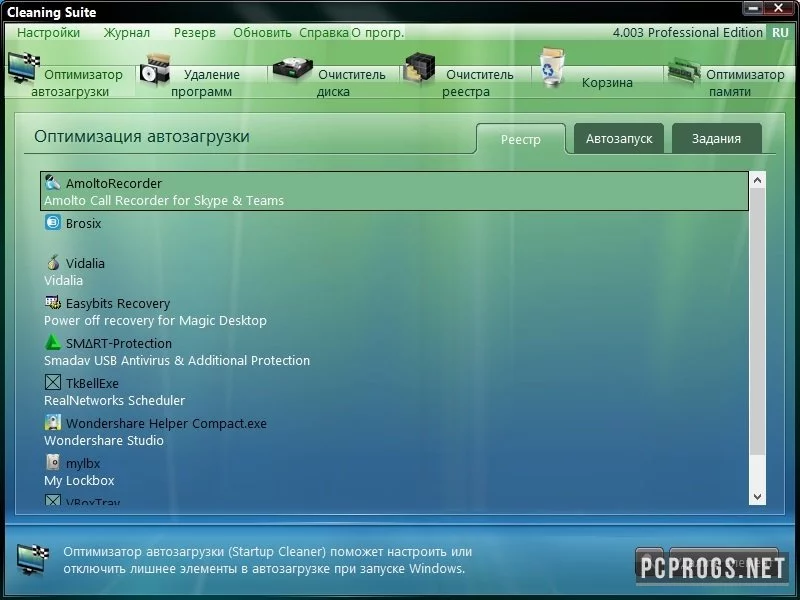
Task: Click the startup optimizer monitor icon
Action: click(x=23, y=67)
